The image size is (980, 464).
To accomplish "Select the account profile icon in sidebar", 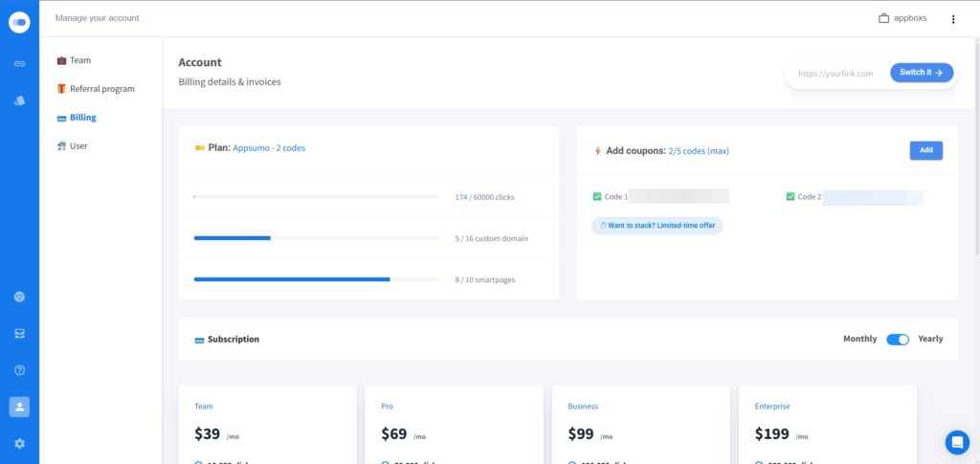I will click(19, 407).
